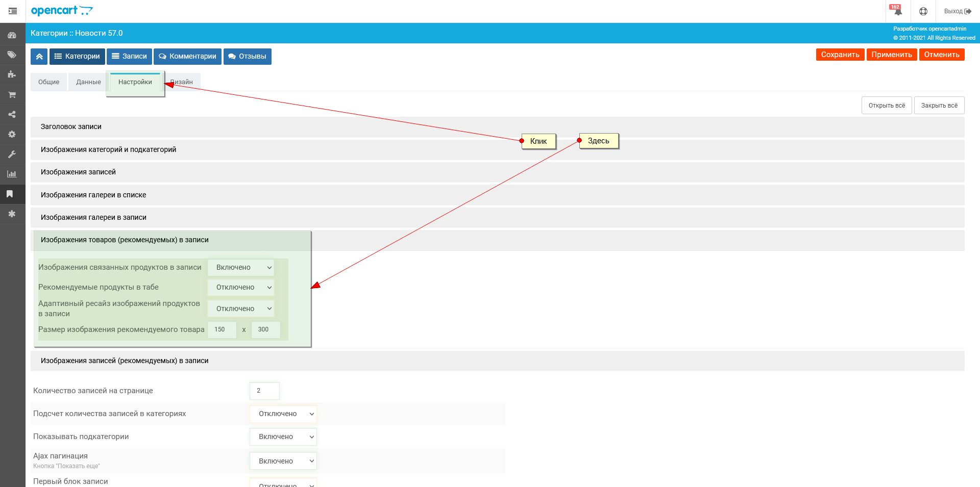The image size is (980, 487).
Task: Switch to the Общие tab
Action: (48, 82)
